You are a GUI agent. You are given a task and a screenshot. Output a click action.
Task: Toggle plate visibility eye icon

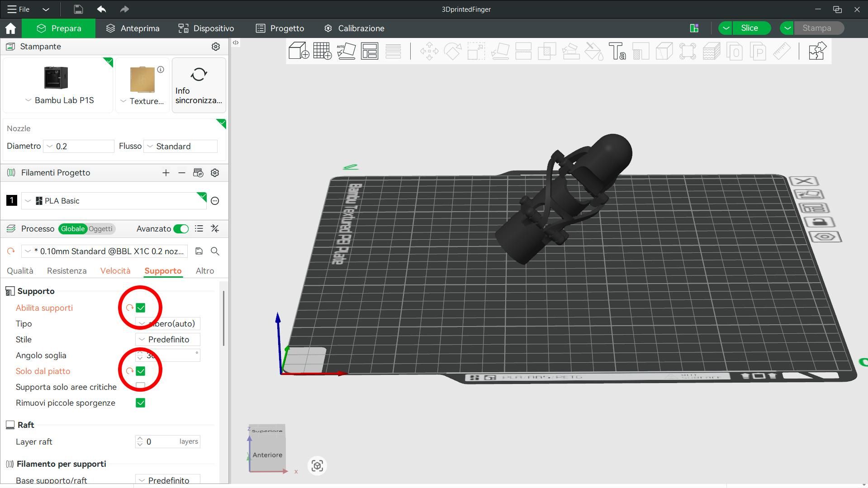click(825, 237)
